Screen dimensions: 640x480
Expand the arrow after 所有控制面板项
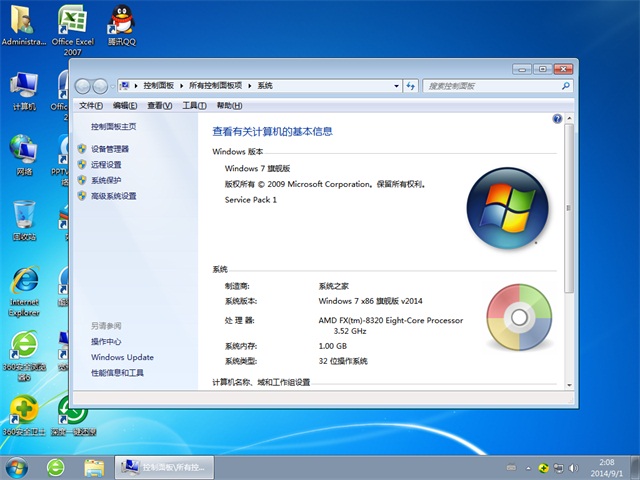[x=249, y=86]
